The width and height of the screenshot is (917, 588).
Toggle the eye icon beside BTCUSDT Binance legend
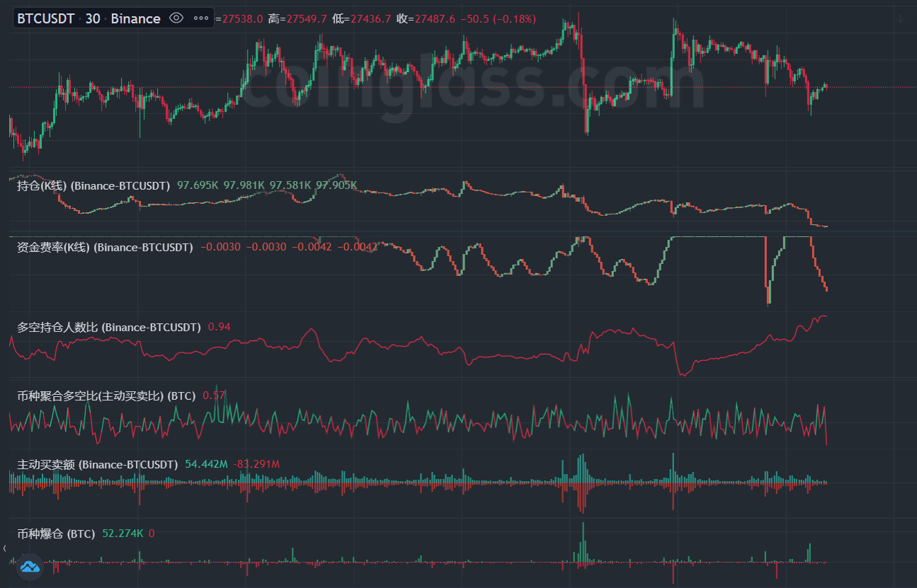tap(177, 18)
